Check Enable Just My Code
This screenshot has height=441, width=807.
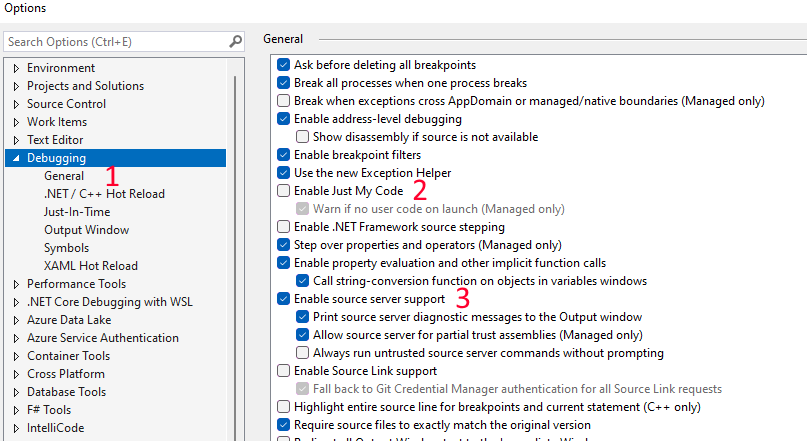tap(284, 191)
